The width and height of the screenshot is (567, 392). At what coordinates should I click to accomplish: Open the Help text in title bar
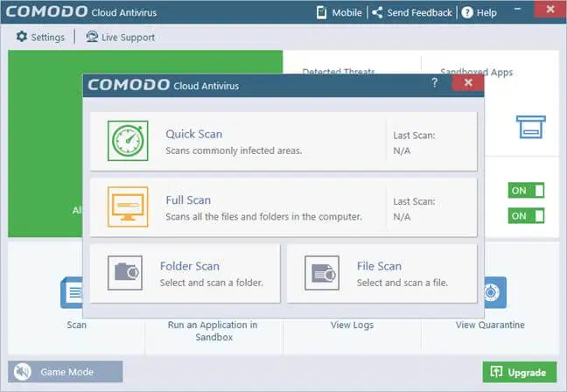point(486,12)
